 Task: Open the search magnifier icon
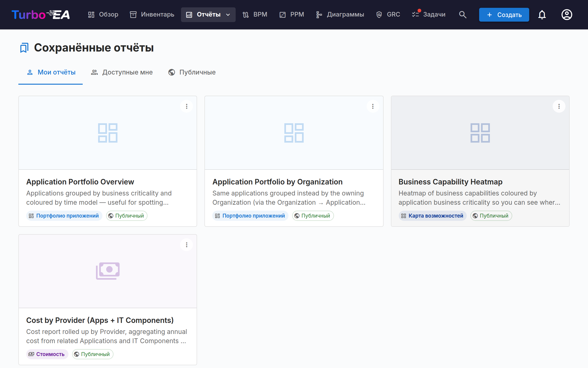(x=463, y=14)
